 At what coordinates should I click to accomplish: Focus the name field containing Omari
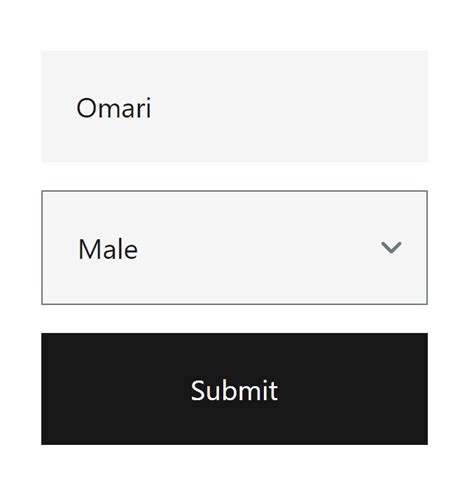coord(234,106)
